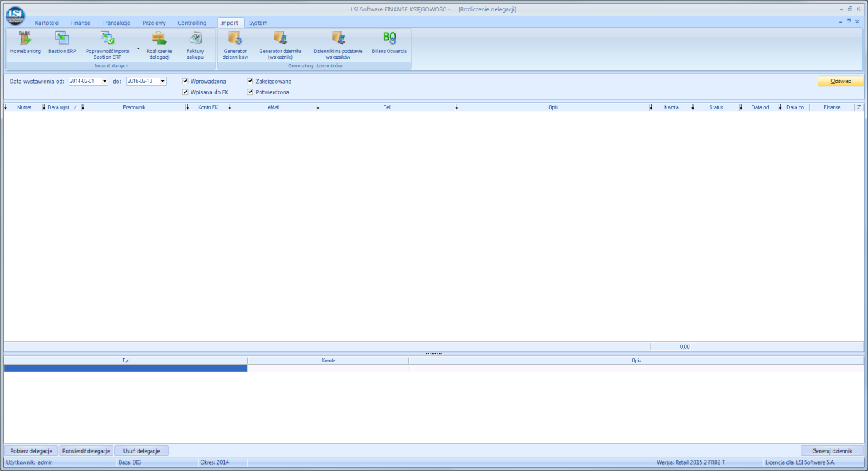Uncheck the Zaksięgowana status filter
Image resolution: width=868 pixels, height=471 pixels.
tap(250, 82)
